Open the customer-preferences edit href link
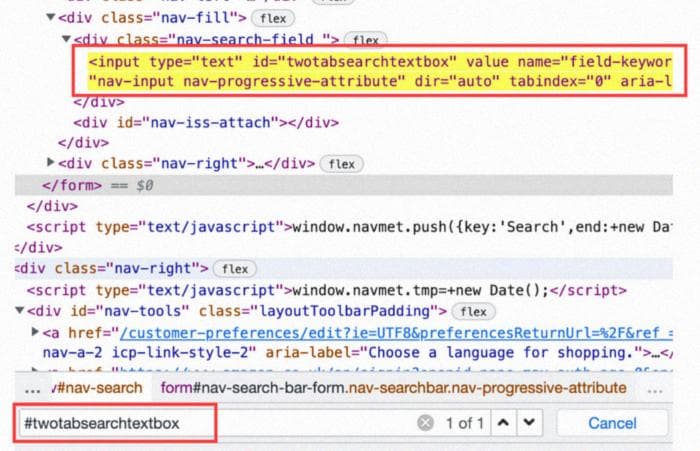This screenshot has height=451, width=700. [396, 333]
